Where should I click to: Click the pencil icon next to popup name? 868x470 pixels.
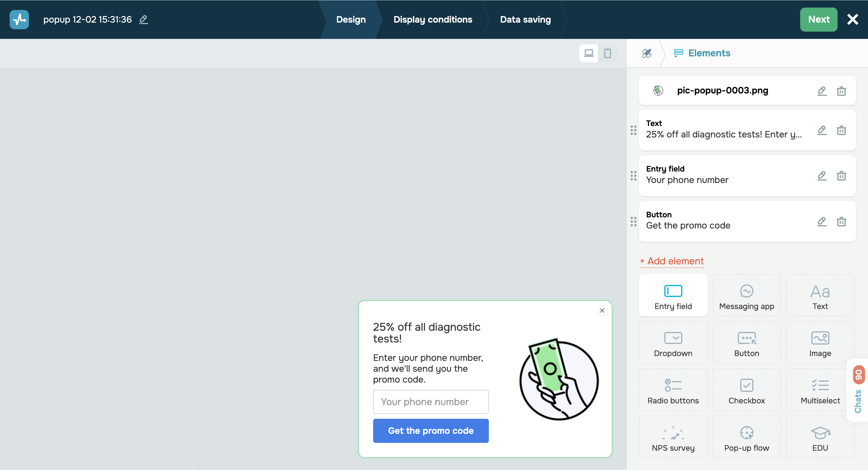tap(143, 20)
